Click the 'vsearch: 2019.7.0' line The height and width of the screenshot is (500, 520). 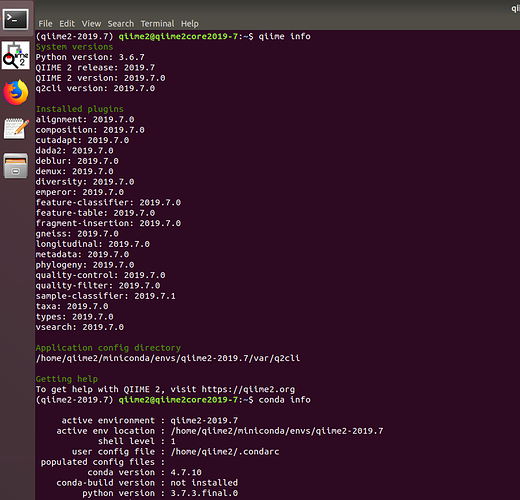point(80,327)
